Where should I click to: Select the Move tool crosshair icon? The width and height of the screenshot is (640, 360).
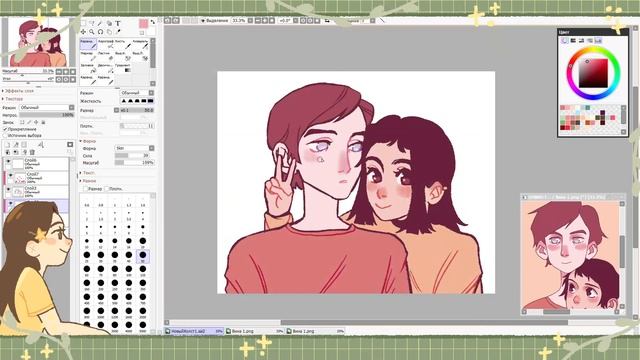pyautogui.click(x=83, y=32)
